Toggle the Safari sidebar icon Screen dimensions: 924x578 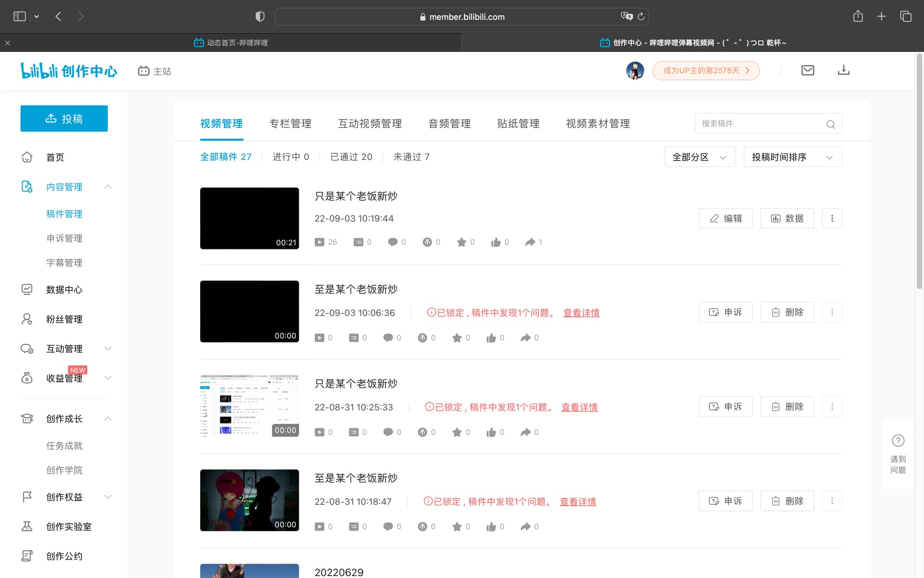[19, 16]
